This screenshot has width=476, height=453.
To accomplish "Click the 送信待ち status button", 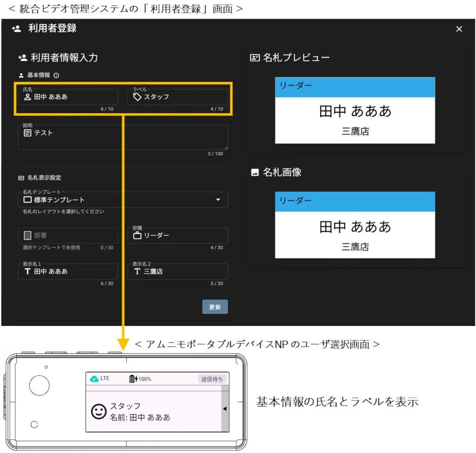I will pyautogui.click(x=212, y=379).
